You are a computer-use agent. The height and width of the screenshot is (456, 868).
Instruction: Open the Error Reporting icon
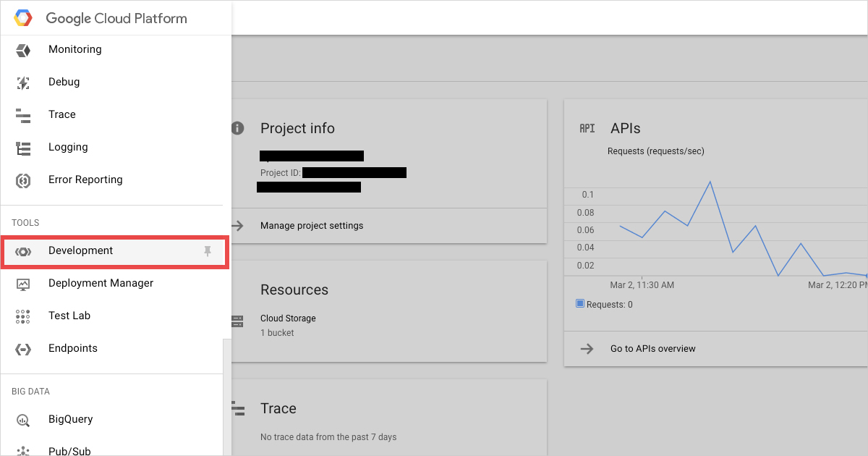[x=23, y=180]
